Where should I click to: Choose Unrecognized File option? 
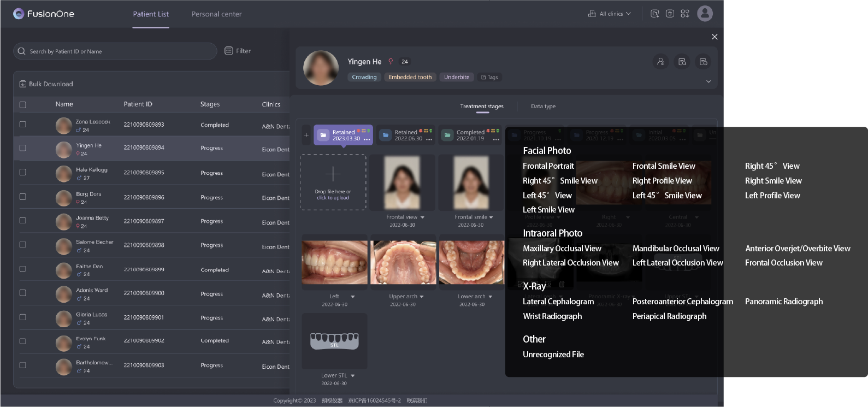pos(553,355)
